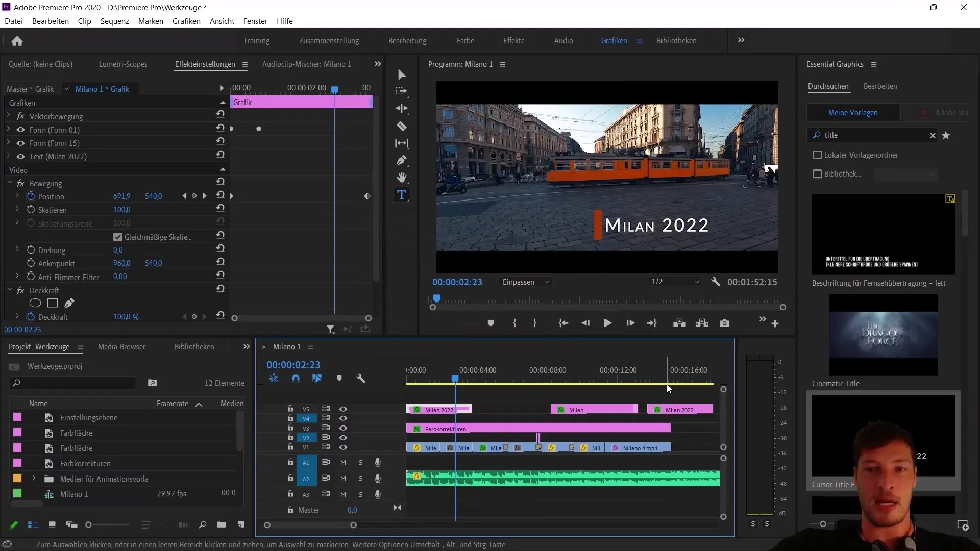Viewport: 980px width, 551px height.
Task: Click the Bearbeiten tab in Essential Graphics
Action: click(x=880, y=85)
